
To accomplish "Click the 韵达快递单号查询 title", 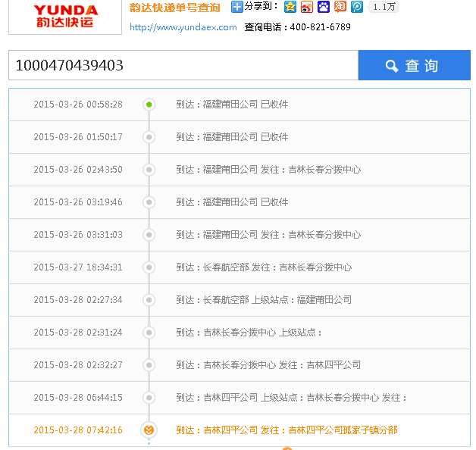I will click(x=175, y=8).
